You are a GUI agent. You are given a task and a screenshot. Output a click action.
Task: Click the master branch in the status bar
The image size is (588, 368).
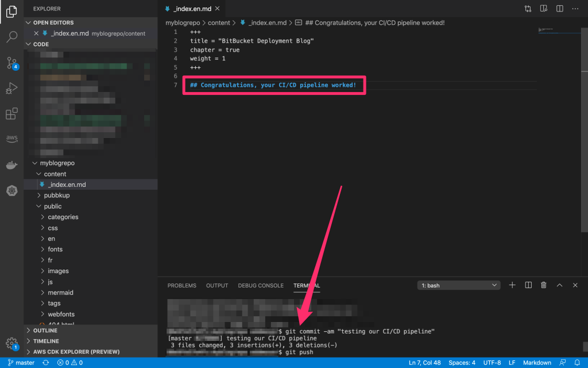click(21, 362)
